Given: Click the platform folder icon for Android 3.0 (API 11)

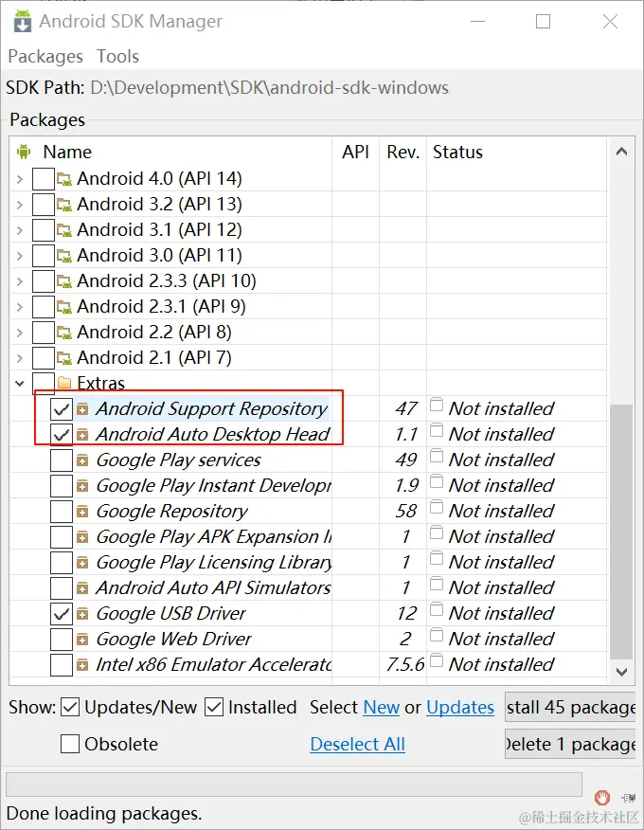Looking at the screenshot, I should 64,256.
